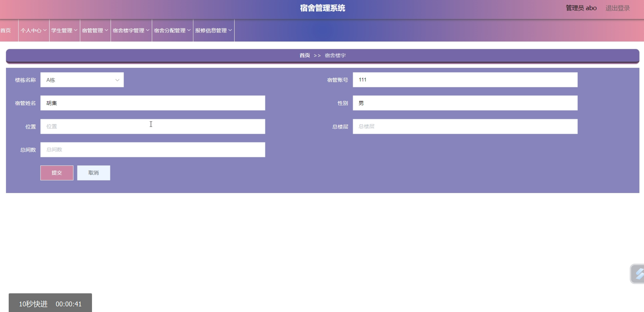The width and height of the screenshot is (644, 312).
Task: Focus the 总楼层 input field
Action: (465, 126)
